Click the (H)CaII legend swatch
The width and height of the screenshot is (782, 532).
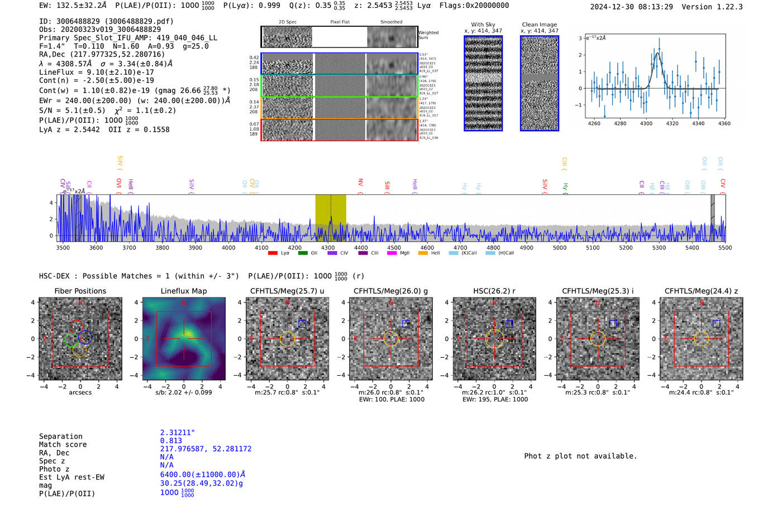click(x=490, y=253)
